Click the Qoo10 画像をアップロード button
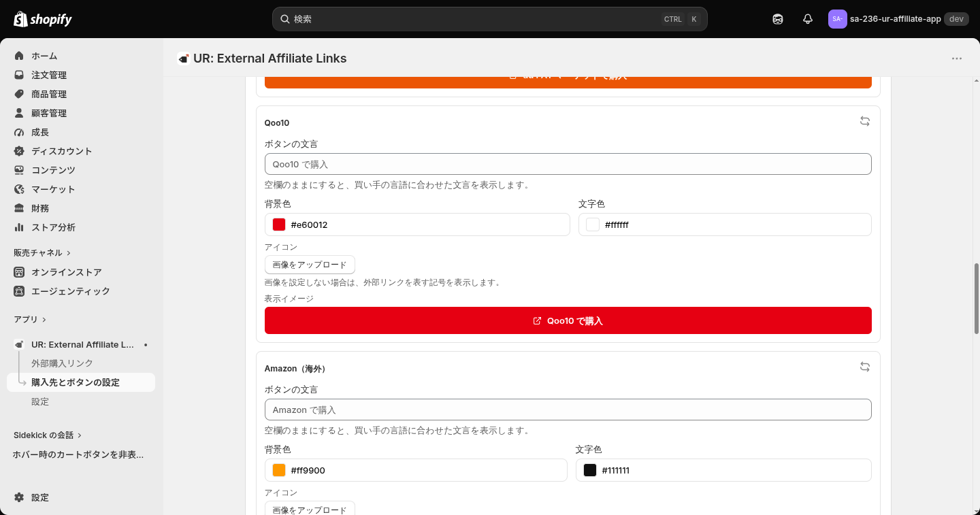The image size is (980, 515). click(310, 265)
